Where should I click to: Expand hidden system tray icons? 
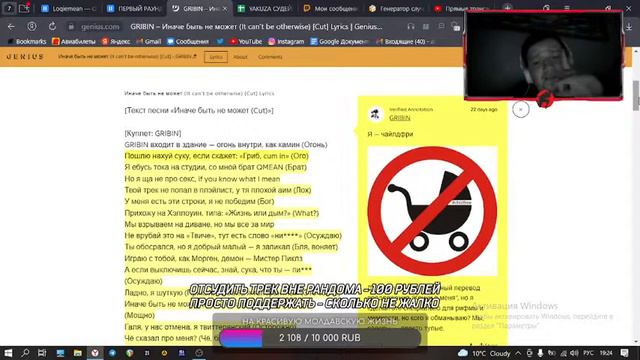pos(518,353)
